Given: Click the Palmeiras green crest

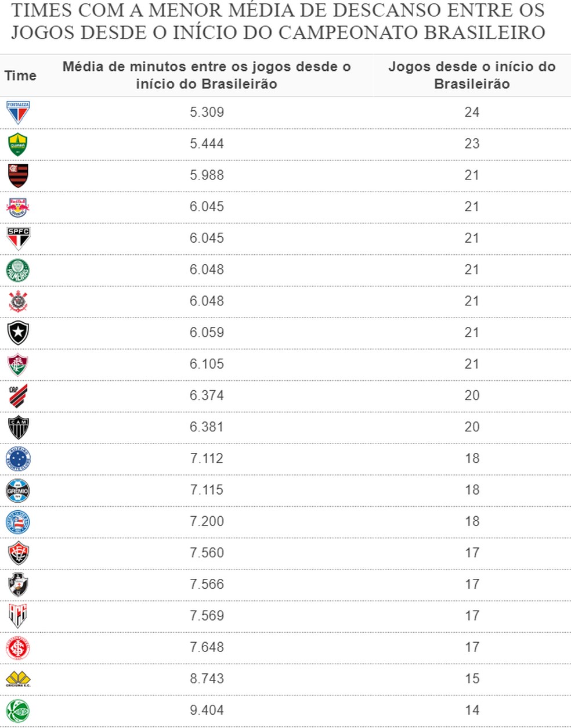Looking at the screenshot, I should coord(18,270).
